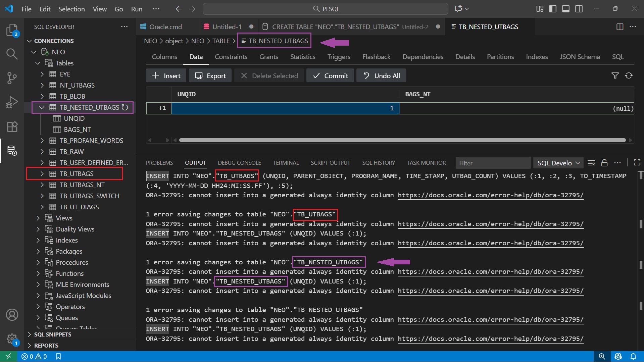644x362 pixels.
Task: Click the horizontal scrollbar under data grid
Action: [402, 140]
